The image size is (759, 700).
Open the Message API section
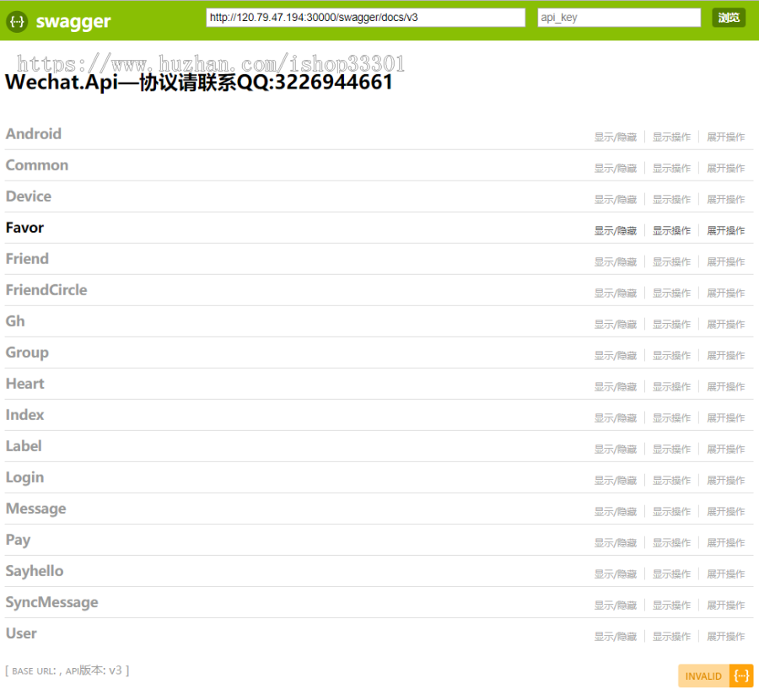point(35,509)
